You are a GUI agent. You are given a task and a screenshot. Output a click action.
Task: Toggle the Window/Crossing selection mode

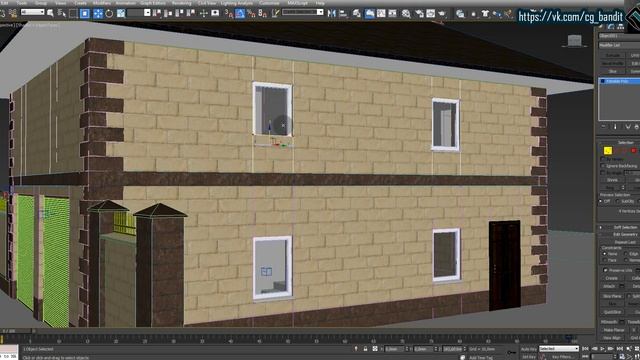coord(84,13)
